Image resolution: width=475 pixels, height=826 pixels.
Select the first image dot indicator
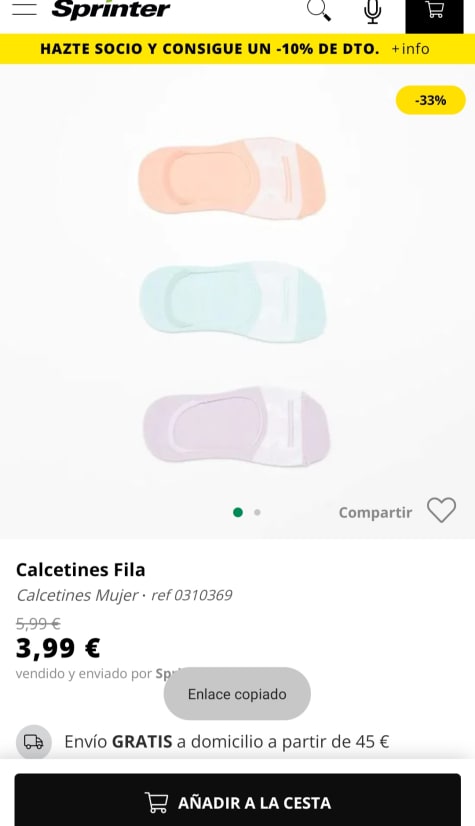point(238,512)
